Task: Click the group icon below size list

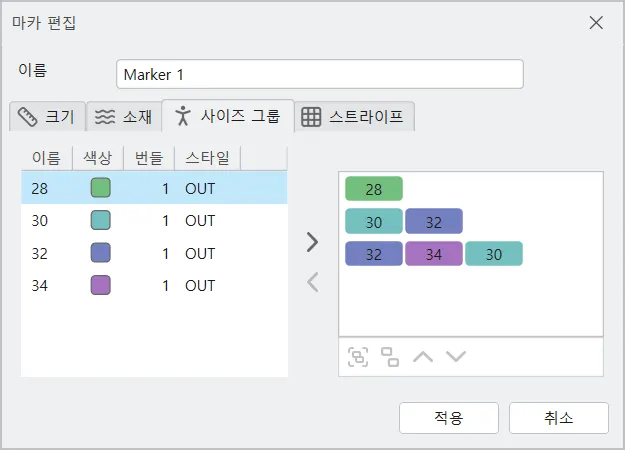Action: (x=358, y=357)
